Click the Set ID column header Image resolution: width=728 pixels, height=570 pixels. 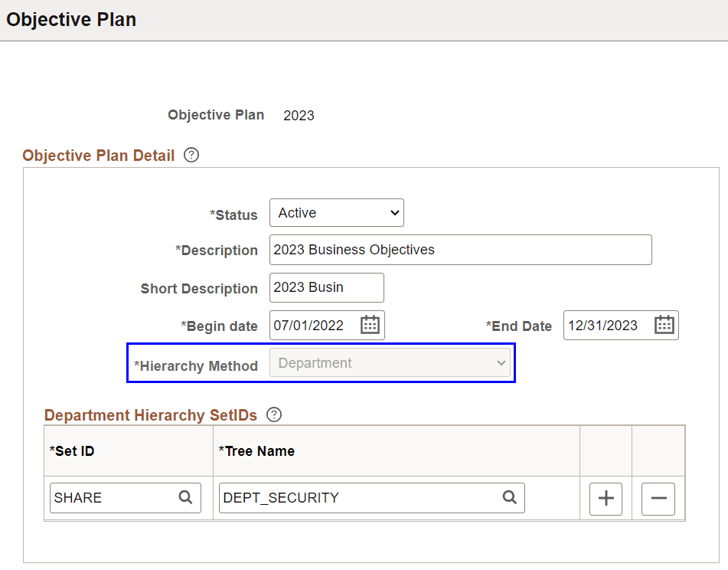(x=73, y=451)
